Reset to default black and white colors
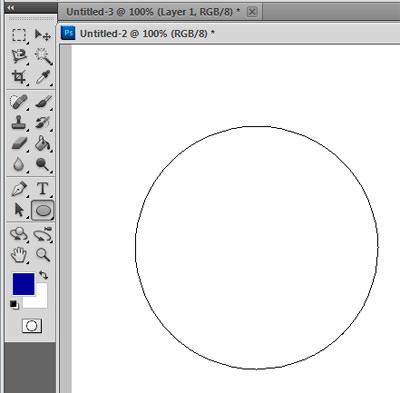Screen dimensions: 400x393 click(x=14, y=305)
